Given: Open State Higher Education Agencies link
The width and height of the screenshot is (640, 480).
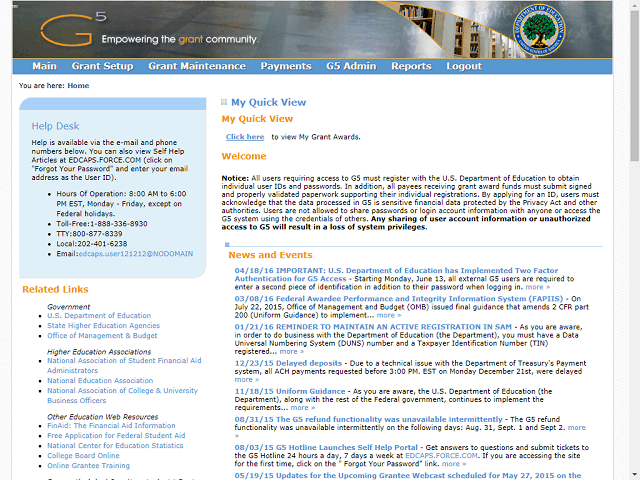Looking at the screenshot, I should coord(103,325).
